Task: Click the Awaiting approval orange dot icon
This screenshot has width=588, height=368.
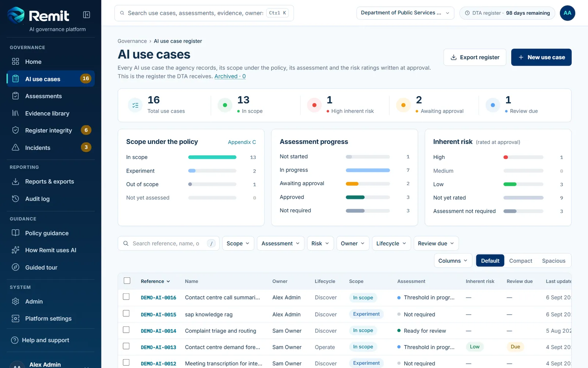Action: pyautogui.click(x=404, y=105)
